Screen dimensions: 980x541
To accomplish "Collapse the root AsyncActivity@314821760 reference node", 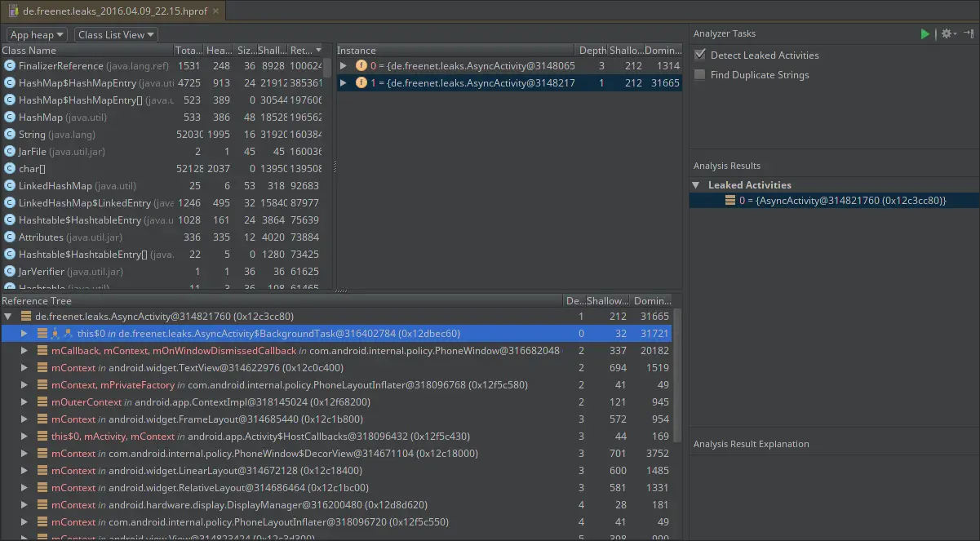I will click(x=8, y=316).
